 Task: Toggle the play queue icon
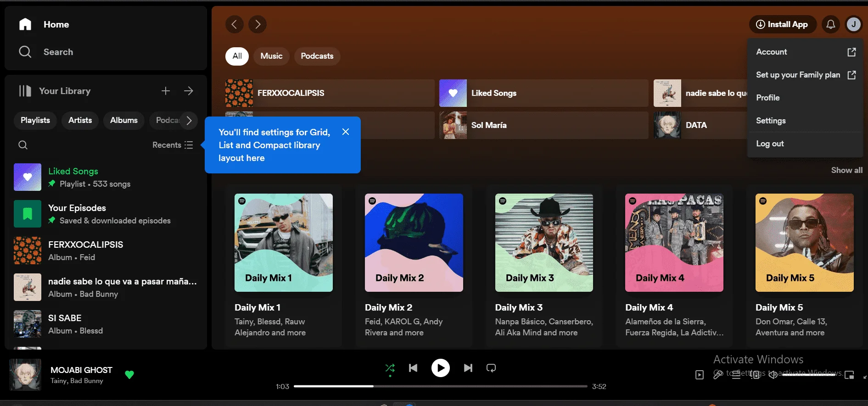click(x=736, y=375)
